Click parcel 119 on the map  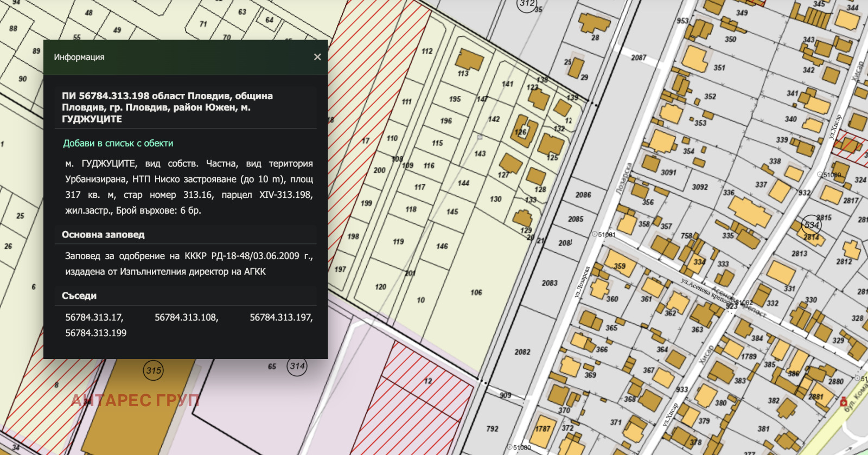click(x=398, y=241)
